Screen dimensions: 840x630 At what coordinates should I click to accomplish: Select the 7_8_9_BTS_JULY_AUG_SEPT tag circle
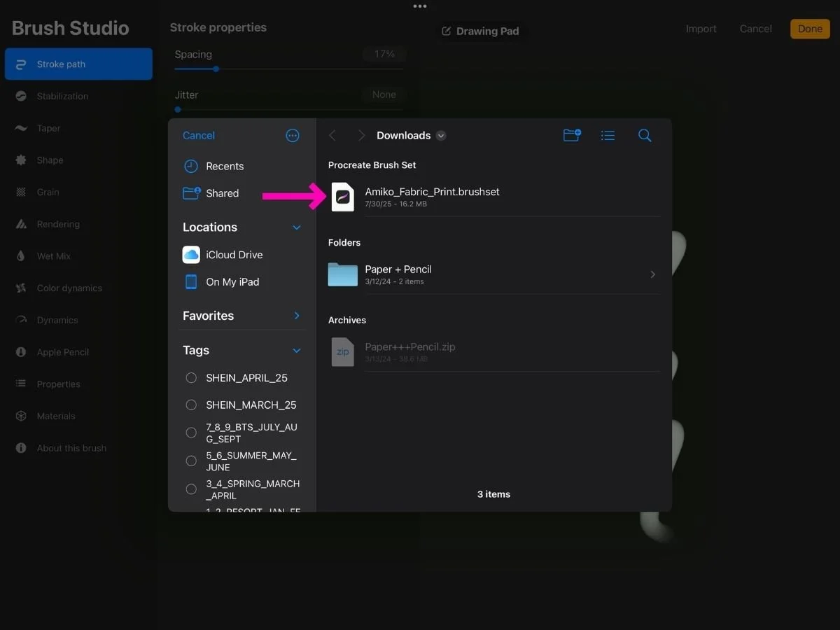[191, 433]
